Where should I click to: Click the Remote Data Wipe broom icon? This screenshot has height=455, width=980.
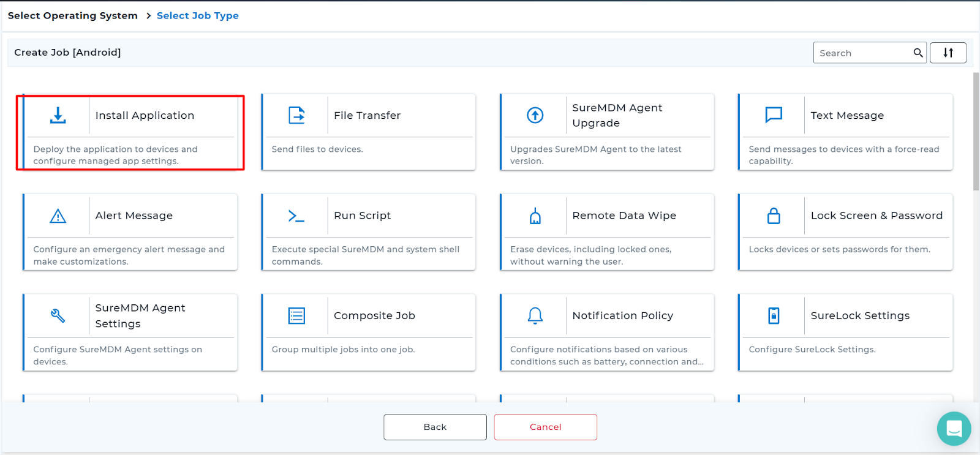point(535,216)
